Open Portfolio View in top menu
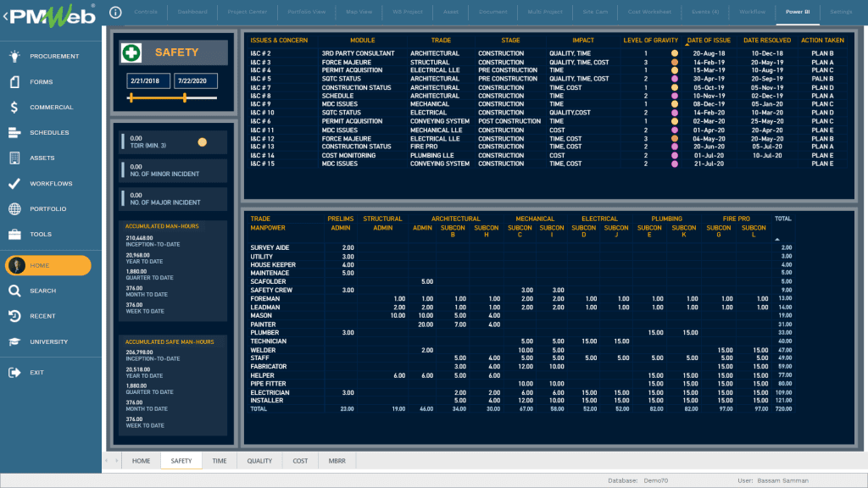Image resolution: width=868 pixels, height=488 pixels. (307, 12)
